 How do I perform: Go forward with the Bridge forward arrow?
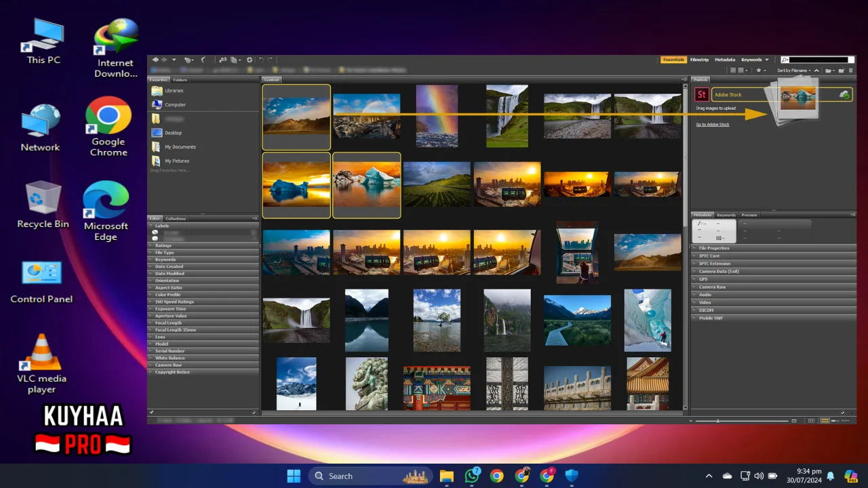pyautogui.click(x=164, y=60)
